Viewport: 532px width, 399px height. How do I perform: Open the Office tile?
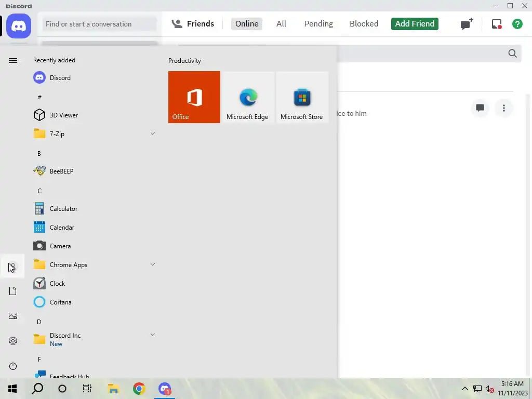tap(194, 97)
